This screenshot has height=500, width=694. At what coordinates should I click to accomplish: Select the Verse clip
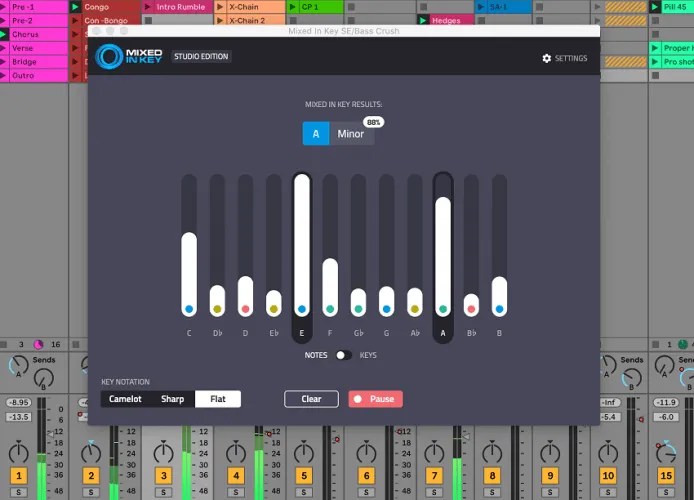point(34,48)
